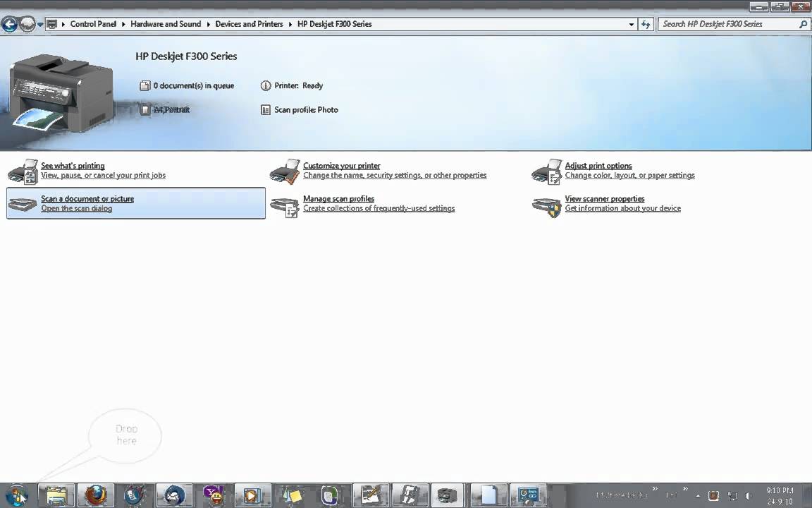This screenshot has width=812, height=508.
Task: Open the recent pages dropdown arrow
Action: click(40, 25)
